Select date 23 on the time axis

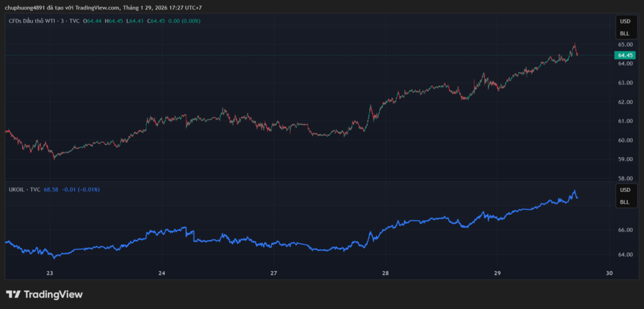pos(50,273)
